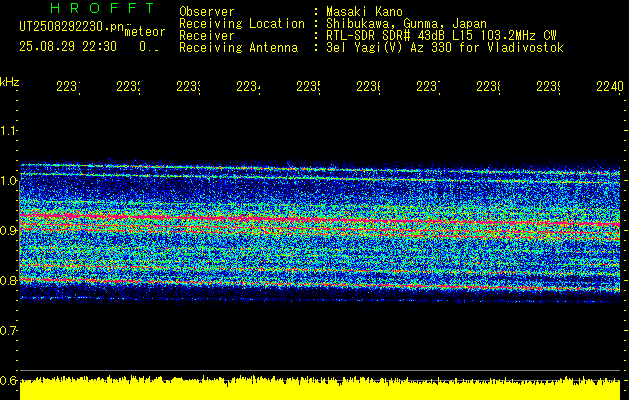The image size is (629, 400).
Task: Click the 2233 time marker
Action: click(x=189, y=86)
